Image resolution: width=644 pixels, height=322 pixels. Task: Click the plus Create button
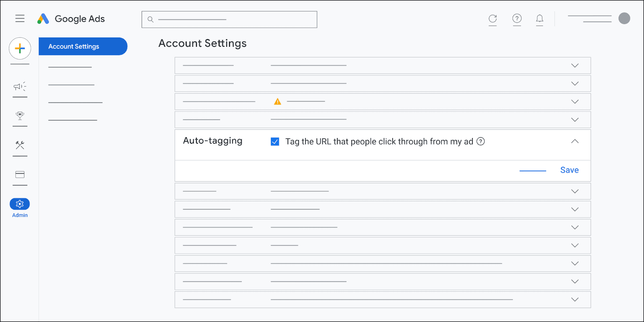[20, 49]
